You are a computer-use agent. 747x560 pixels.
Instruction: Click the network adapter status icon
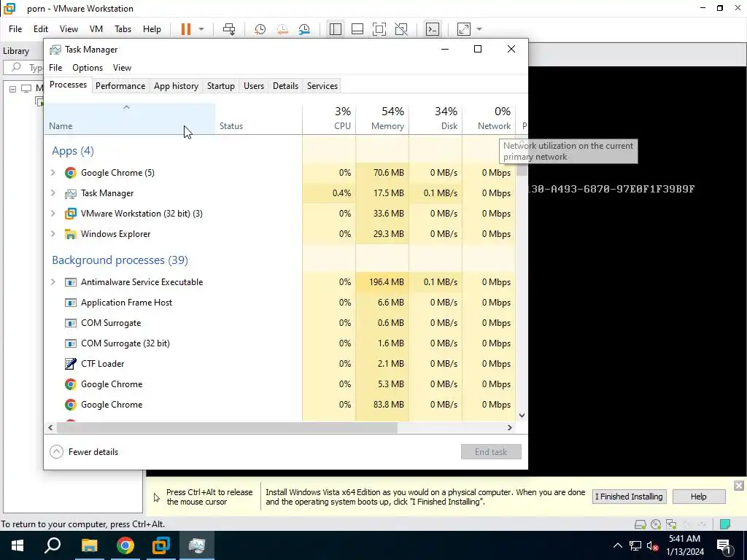pyautogui.click(x=671, y=524)
